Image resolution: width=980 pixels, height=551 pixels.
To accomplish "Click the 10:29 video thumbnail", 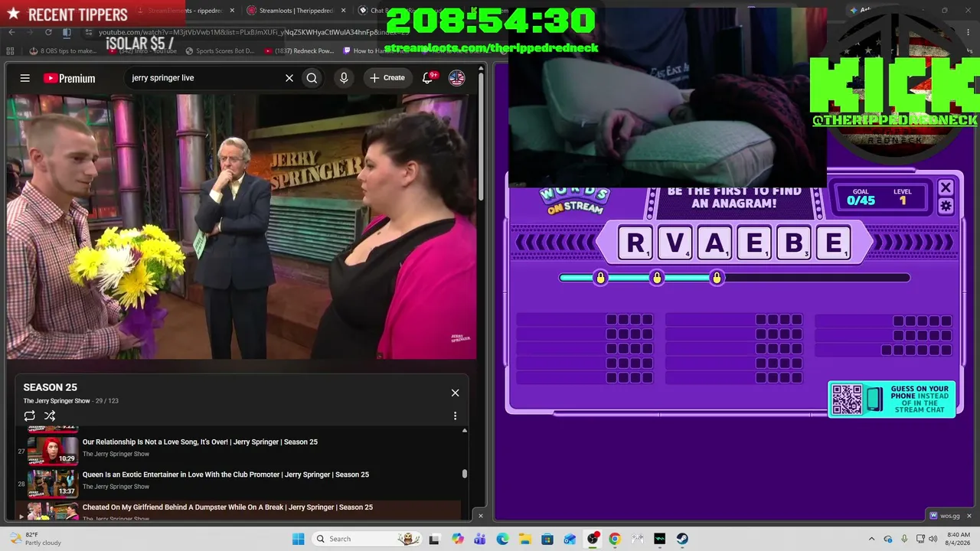I will [53, 450].
